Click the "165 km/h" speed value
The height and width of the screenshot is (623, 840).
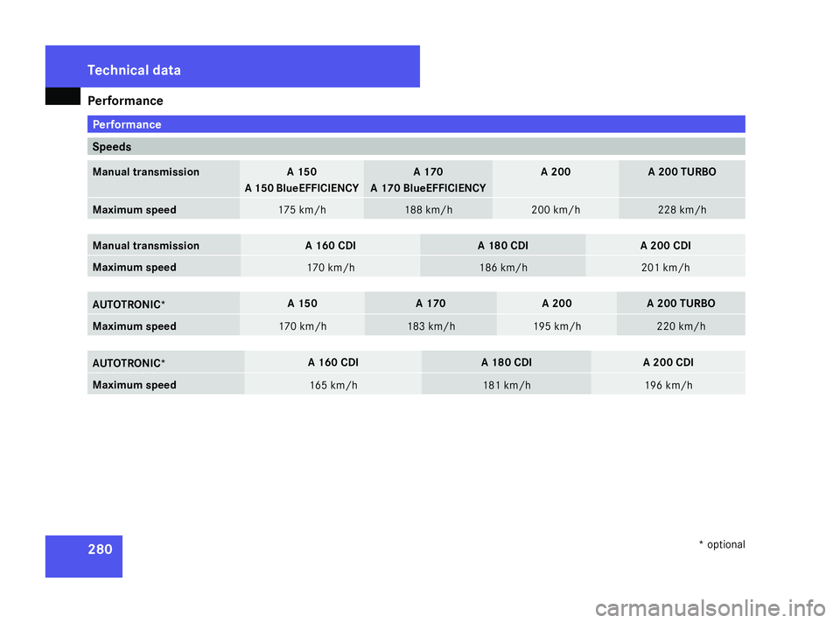click(333, 385)
